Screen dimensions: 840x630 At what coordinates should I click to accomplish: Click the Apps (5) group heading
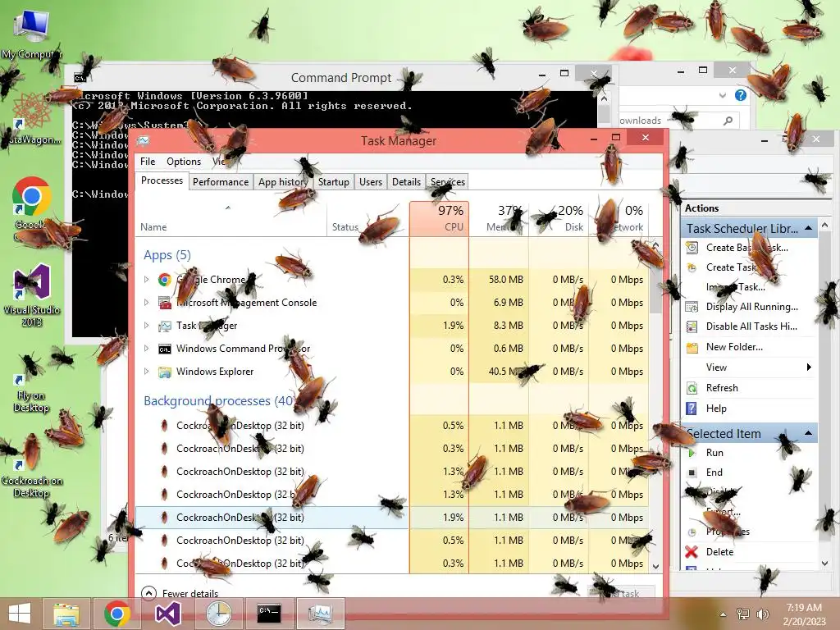pos(167,255)
